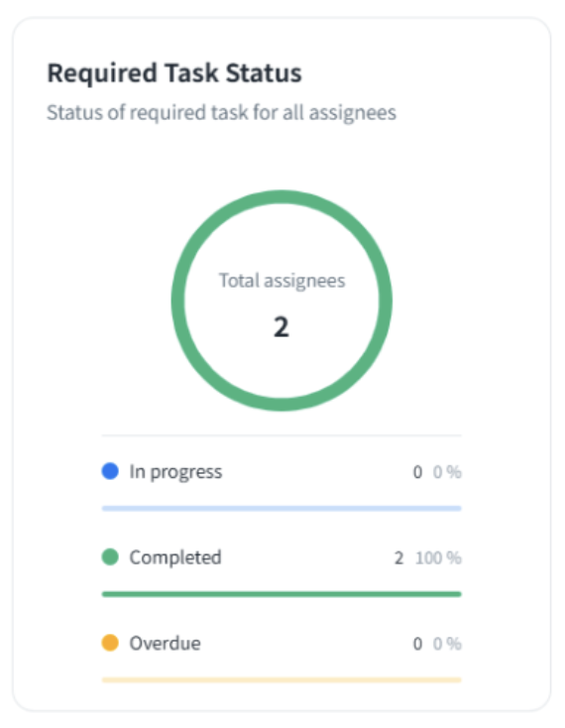This screenshot has height=728, width=565.
Task: Select the Overdue legend label
Action: click(166, 643)
